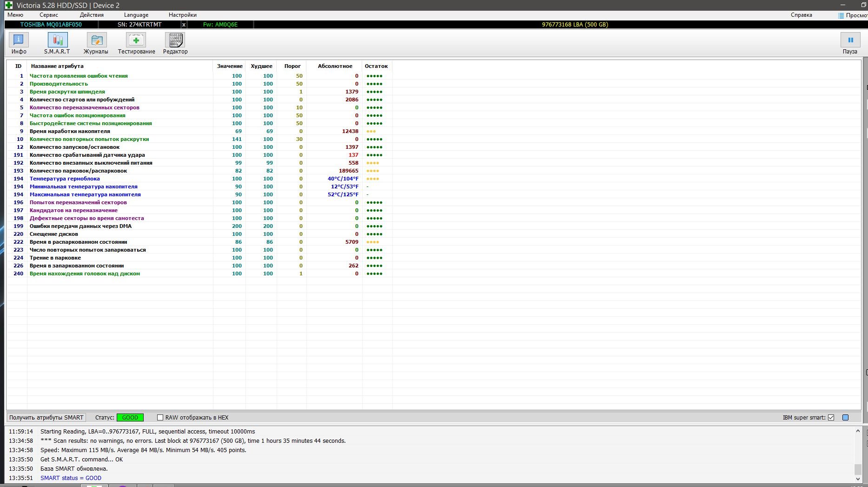Select the S.M.A.R.T toolbar icon
Image resolution: width=868 pixels, height=487 pixels.
57,40
